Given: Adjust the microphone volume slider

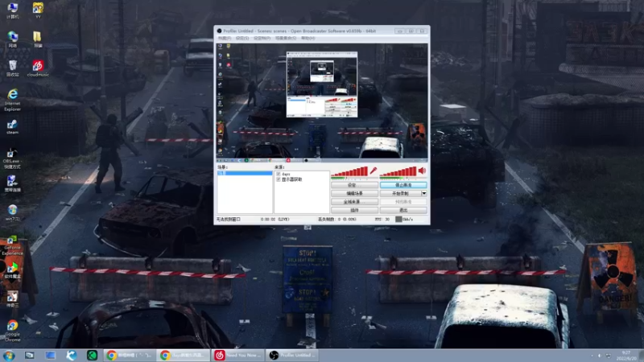Looking at the screenshot, I should (349, 171).
